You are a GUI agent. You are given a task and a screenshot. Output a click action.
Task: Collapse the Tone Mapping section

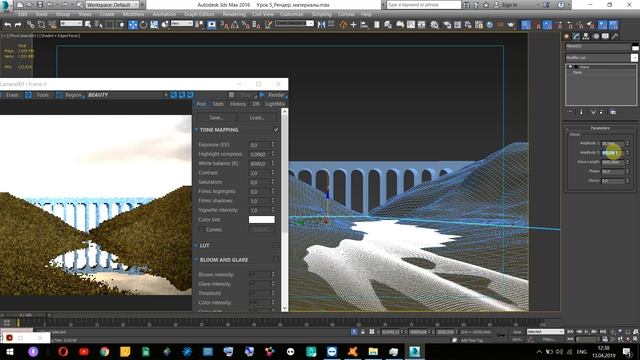pyautogui.click(x=196, y=129)
